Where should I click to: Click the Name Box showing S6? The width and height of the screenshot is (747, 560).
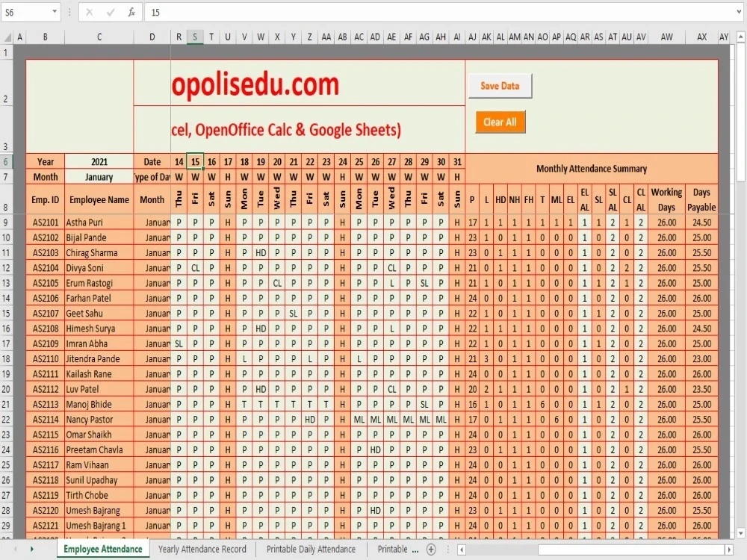pyautogui.click(x=25, y=13)
